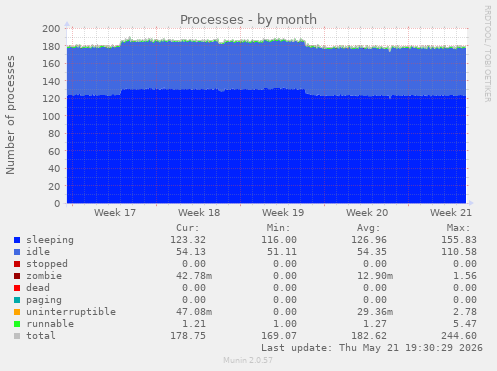
Task: Click the 200 y-axis tick label
Action: pyautogui.click(x=51, y=29)
